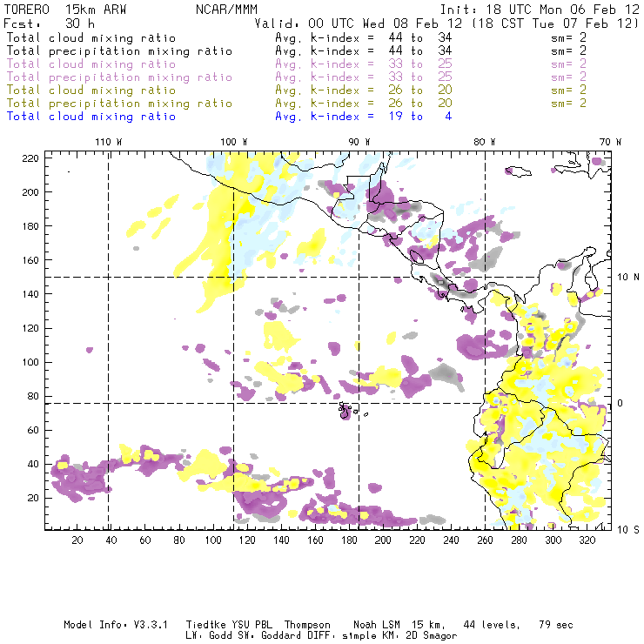Click the "Init: 18 UTC Mon 06 Feb 12" text

tap(540, 10)
